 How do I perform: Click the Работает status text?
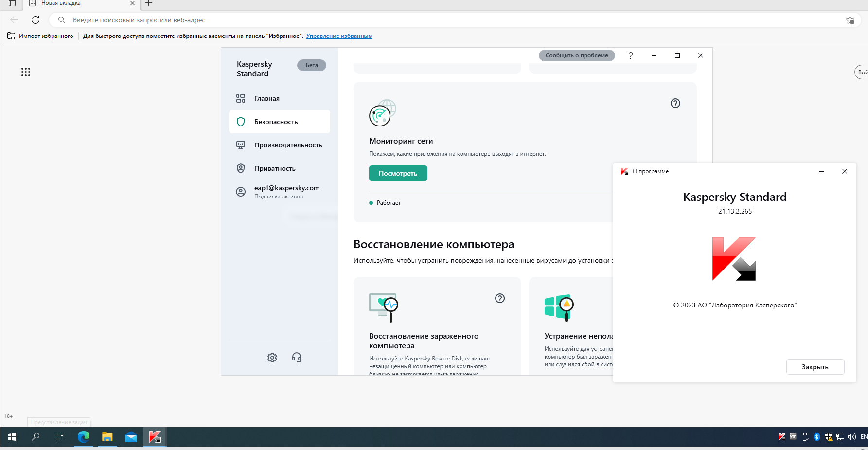coord(389,203)
